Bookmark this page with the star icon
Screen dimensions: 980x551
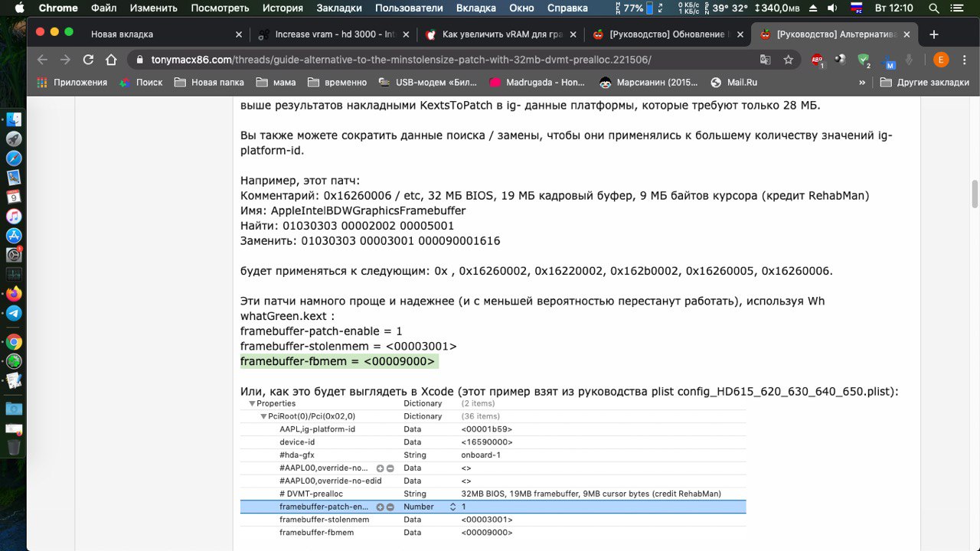click(x=788, y=60)
